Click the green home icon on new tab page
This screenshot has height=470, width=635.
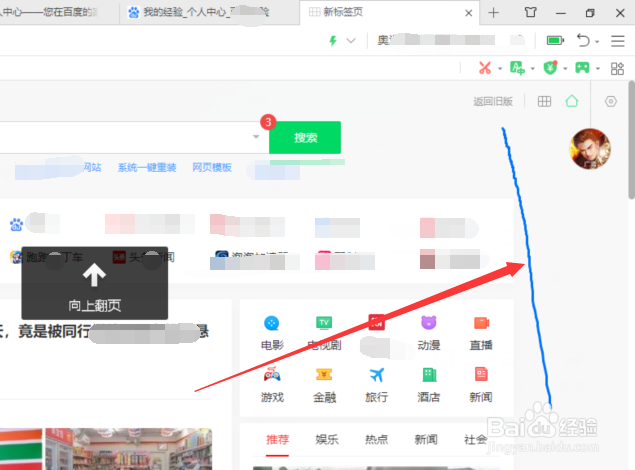(572, 101)
